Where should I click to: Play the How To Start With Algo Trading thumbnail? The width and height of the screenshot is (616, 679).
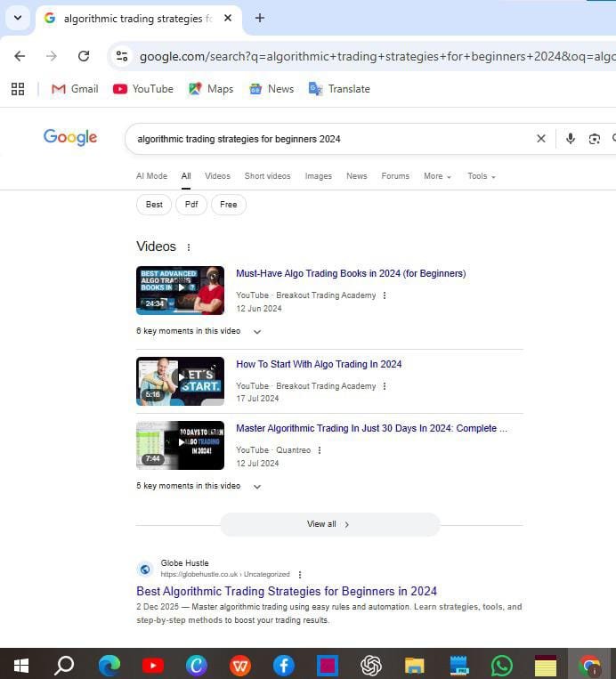[x=180, y=381]
